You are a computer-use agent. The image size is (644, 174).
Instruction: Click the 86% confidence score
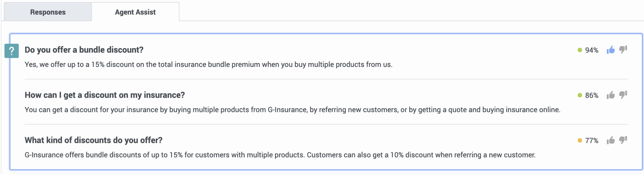(592, 96)
